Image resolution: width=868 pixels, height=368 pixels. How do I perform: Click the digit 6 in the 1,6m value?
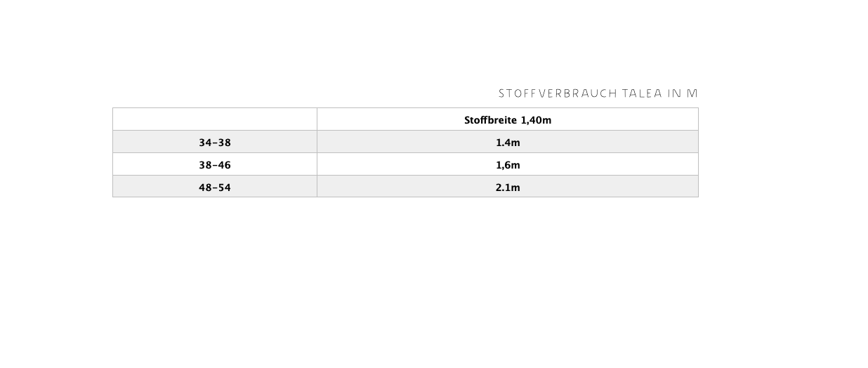507,165
